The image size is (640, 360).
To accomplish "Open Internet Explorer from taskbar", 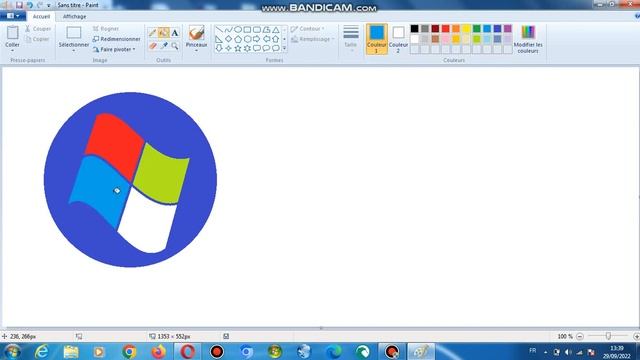I will (42, 351).
